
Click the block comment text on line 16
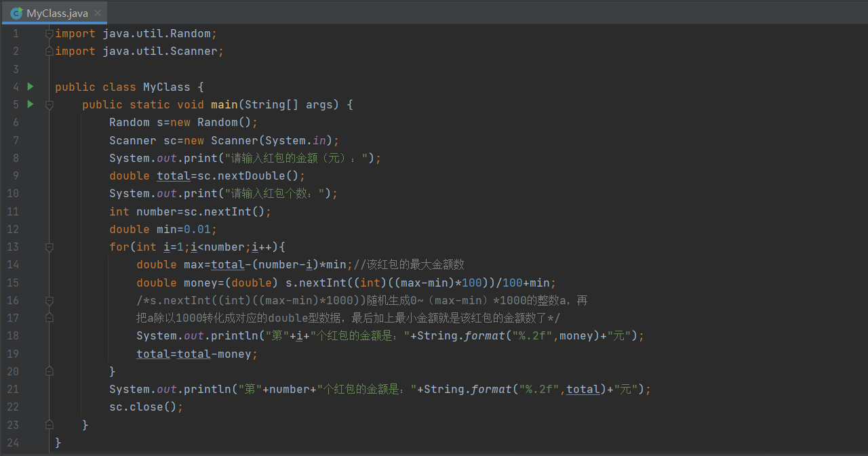(x=362, y=300)
